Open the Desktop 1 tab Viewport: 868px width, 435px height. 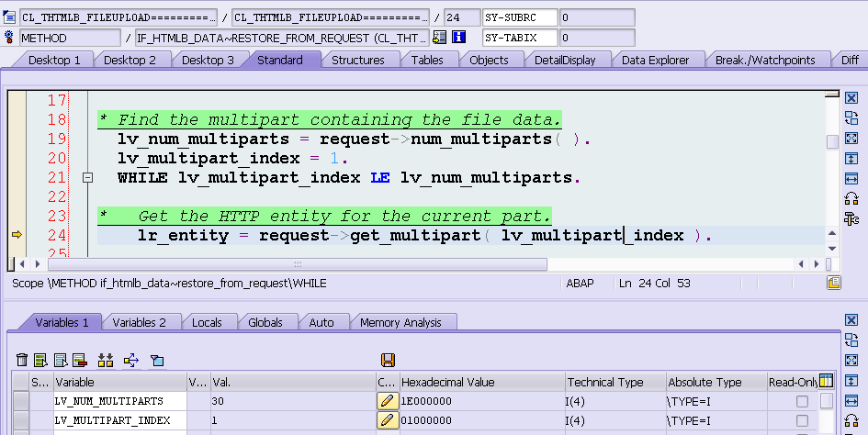[54, 60]
